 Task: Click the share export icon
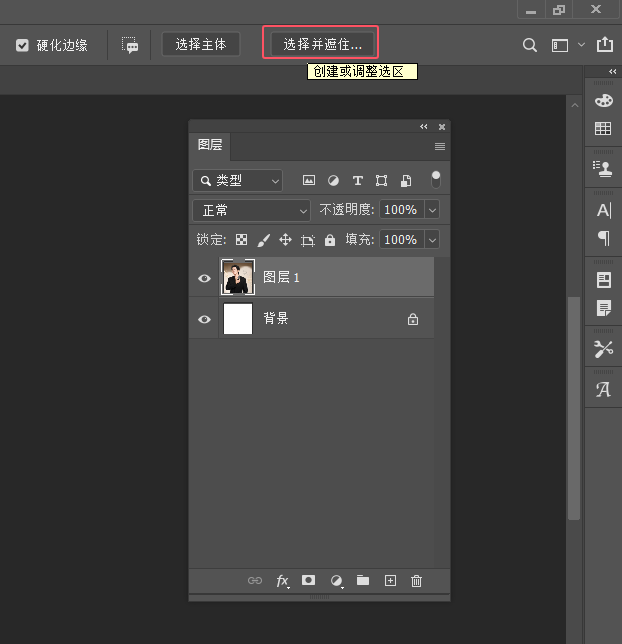tap(605, 44)
